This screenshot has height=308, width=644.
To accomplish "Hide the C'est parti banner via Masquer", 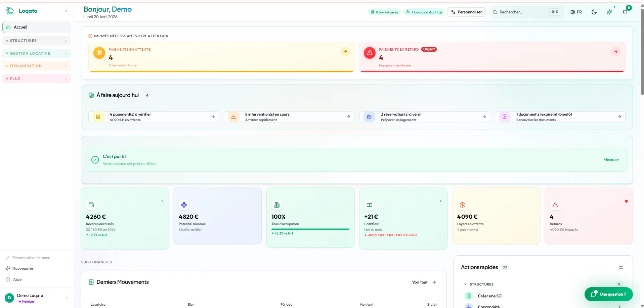I will click(x=611, y=160).
